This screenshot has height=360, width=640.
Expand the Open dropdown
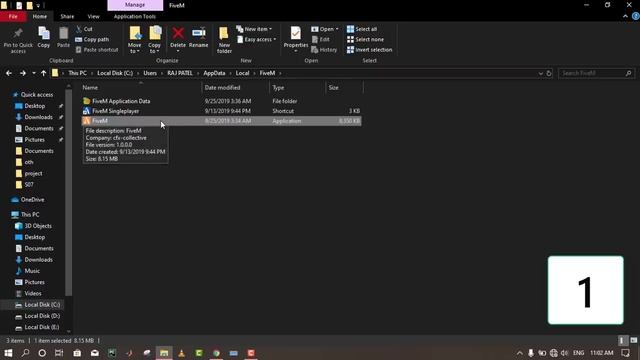325,29
